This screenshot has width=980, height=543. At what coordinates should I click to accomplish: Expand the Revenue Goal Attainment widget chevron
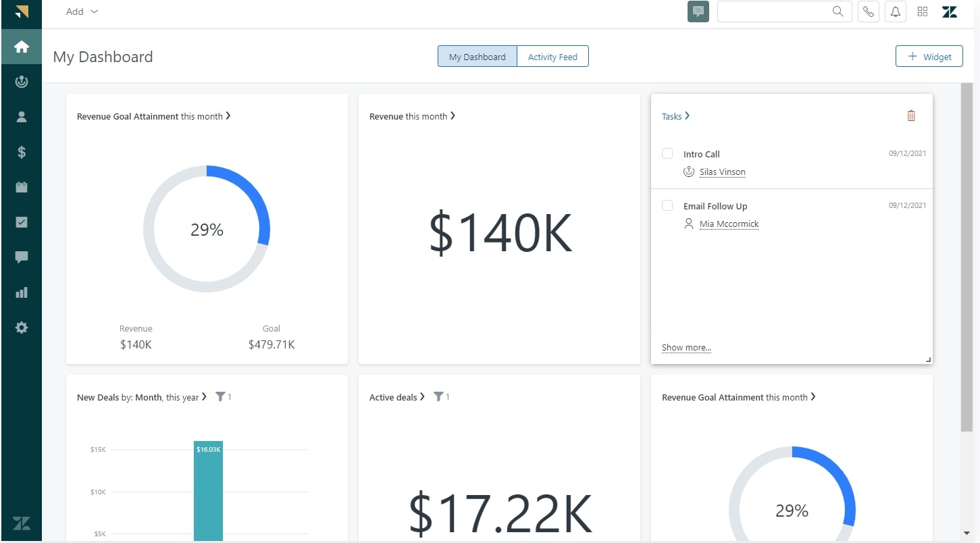click(228, 115)
